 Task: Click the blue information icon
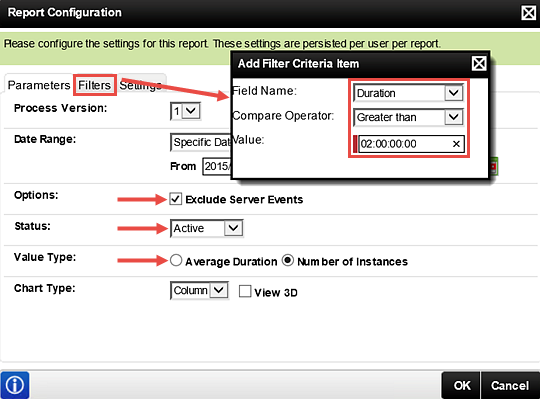click(15, 385)
